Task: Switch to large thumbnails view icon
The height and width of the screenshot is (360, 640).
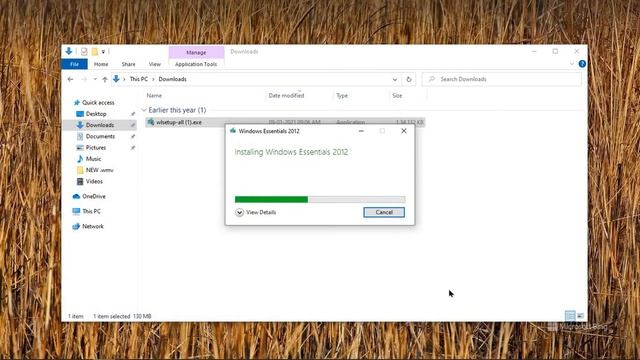Action: point(580,316)
